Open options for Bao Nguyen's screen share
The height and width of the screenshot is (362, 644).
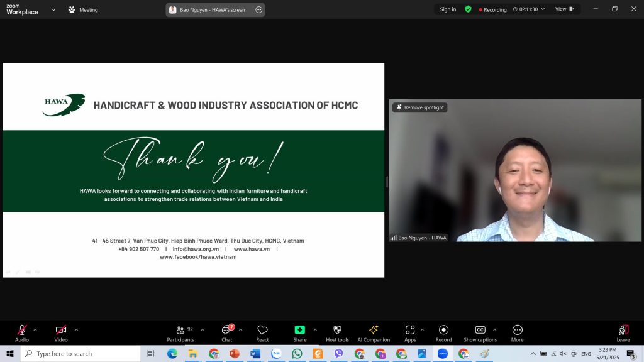pyautogui.click(x=258, y=10)
